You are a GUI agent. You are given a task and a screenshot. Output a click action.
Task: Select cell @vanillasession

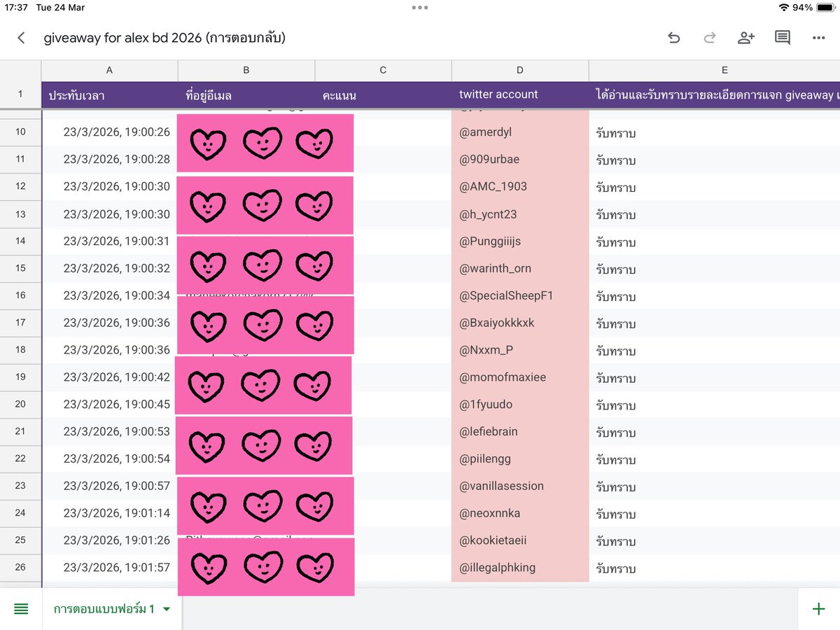point(520,486)
